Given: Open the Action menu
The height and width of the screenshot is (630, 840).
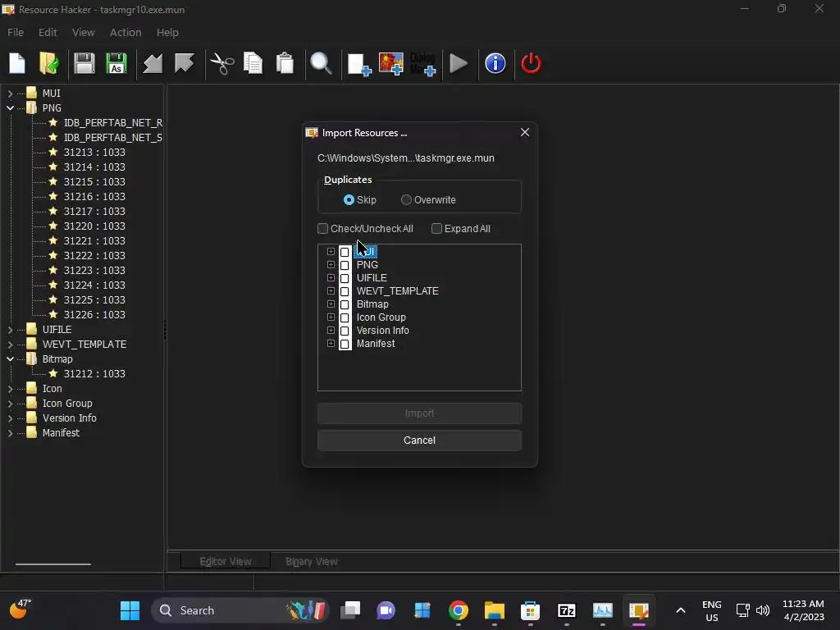Looking at the screenshot, I should (x=126, y=32).
